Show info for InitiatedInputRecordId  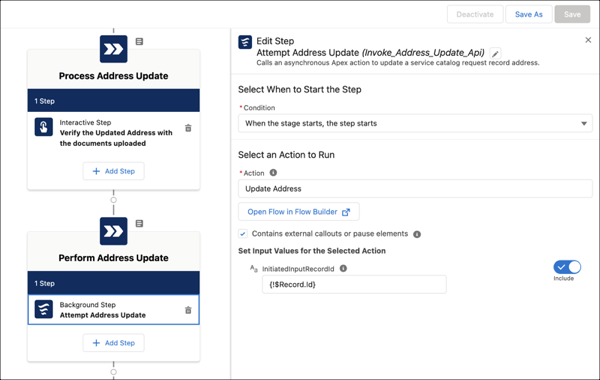(x=343, y=268)
